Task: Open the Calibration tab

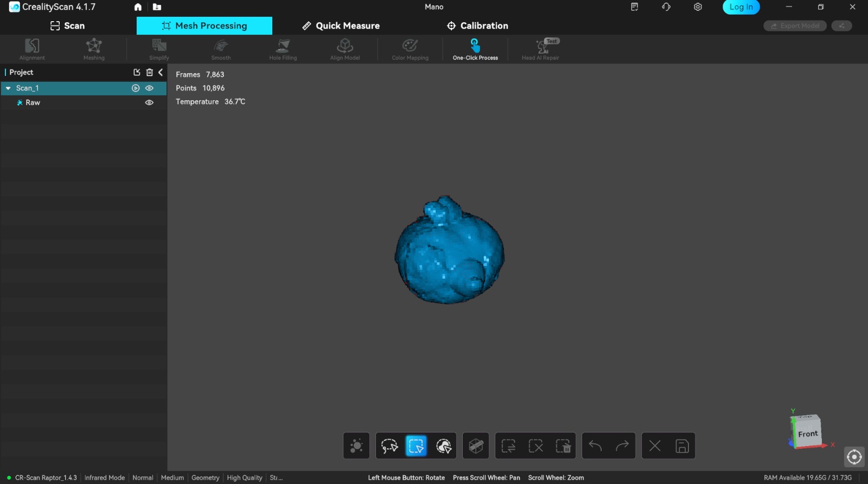Action: [x=477, y=25]
